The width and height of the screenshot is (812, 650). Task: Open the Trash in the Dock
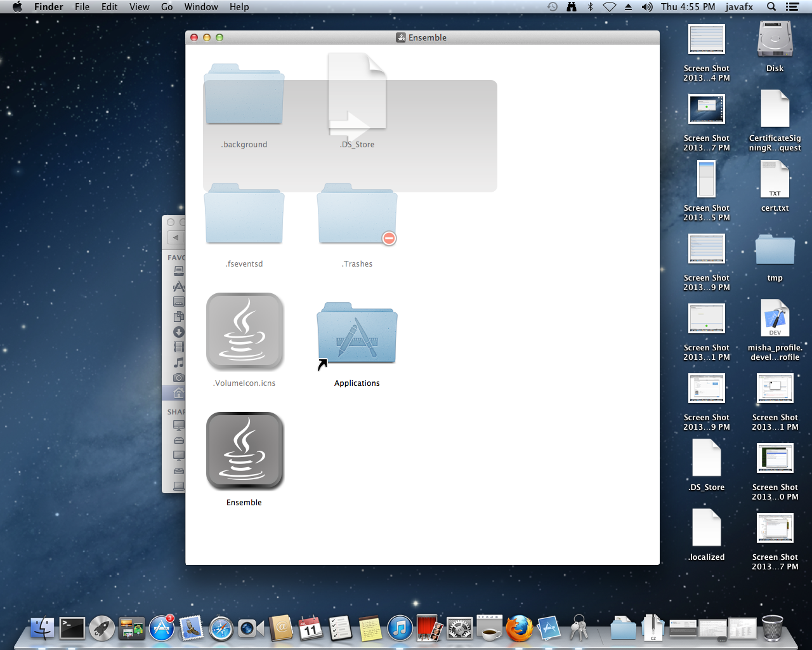[x=772, y=628]
